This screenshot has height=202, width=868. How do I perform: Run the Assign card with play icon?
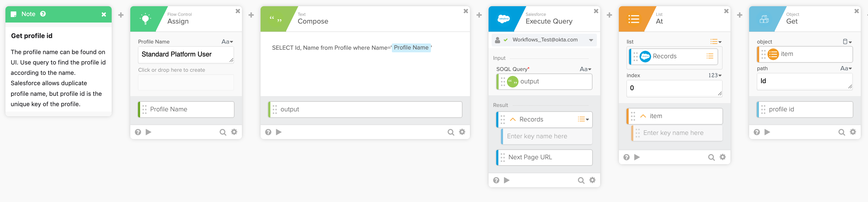click(148, 132)
